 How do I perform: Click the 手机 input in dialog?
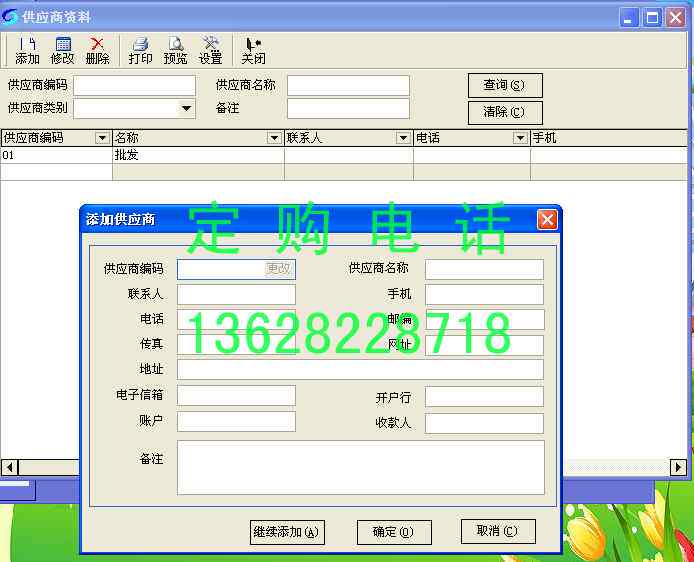click(484, 295)
